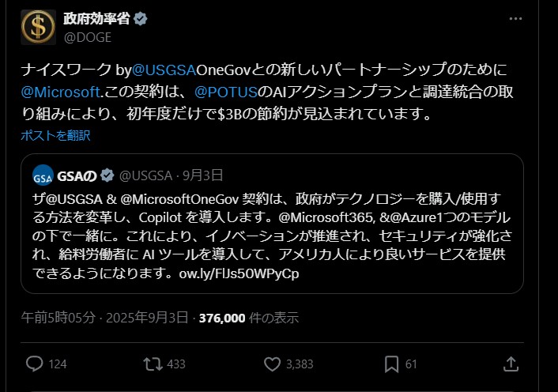This screenshot has height=392, width=558.
Task: Click the reply speech bubble icon
Action: click(x=35, y=364)
